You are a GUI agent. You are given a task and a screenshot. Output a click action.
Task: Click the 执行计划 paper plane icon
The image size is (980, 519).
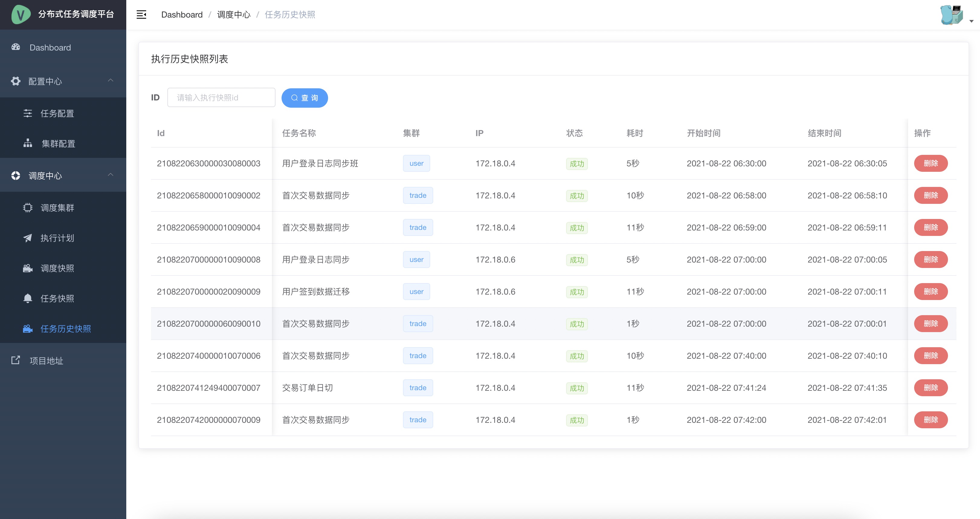point(28,238)
